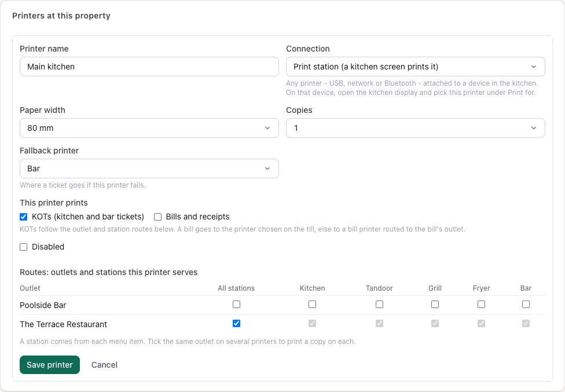
Task: Click the Copies label
Action: point(299,110)
